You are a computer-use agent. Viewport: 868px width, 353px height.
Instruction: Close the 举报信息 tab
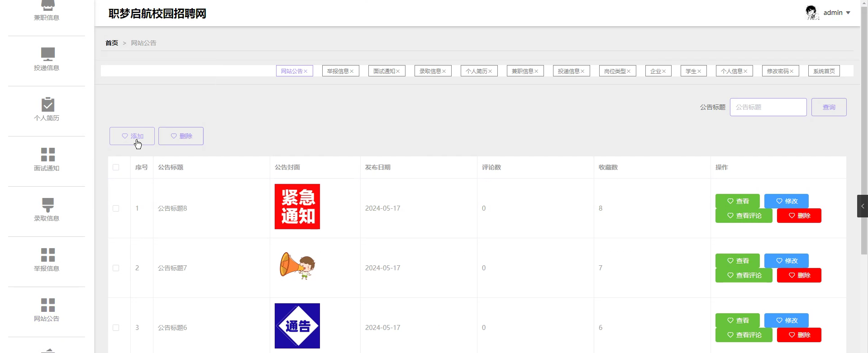coord(352,71)
